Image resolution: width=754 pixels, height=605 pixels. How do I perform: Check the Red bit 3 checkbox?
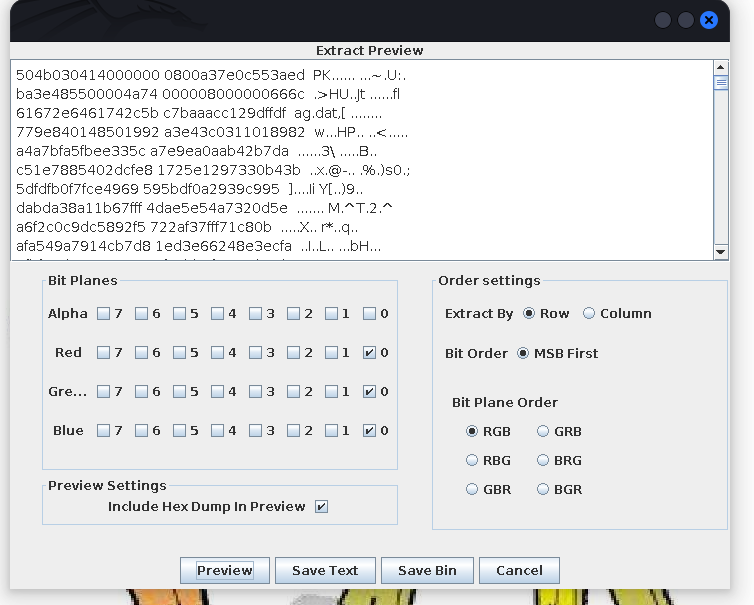[x=255, y=353]
